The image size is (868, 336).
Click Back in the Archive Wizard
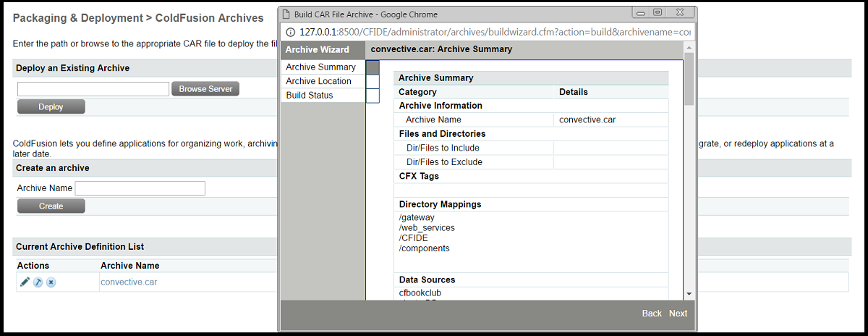click(x=652, y=314)
